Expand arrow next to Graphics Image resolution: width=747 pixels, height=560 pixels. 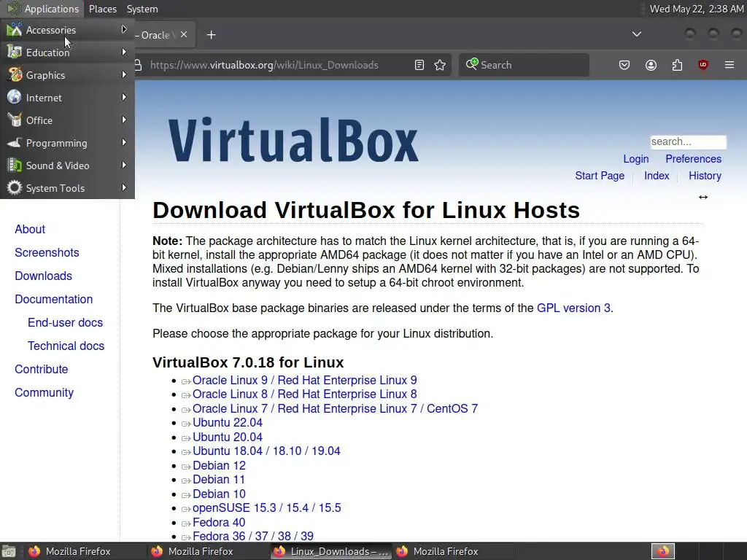(x=124, y=74)
